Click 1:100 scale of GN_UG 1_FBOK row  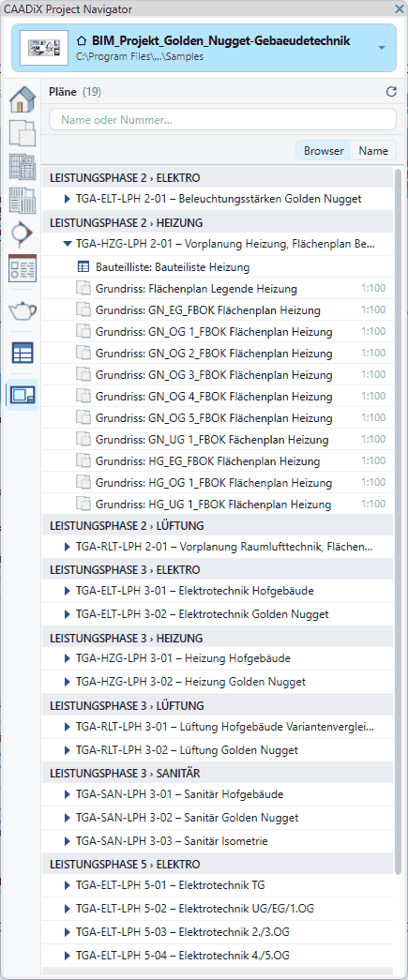[373, 440]
